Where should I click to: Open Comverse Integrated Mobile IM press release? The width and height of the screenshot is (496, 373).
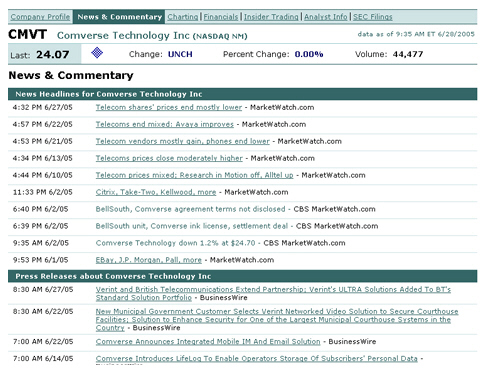point(208,342)
